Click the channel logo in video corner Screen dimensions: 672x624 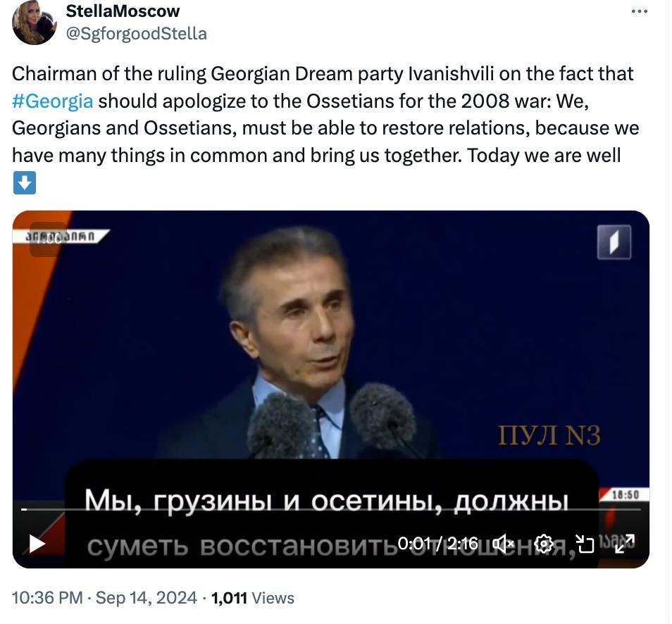[x=614, y=242]
